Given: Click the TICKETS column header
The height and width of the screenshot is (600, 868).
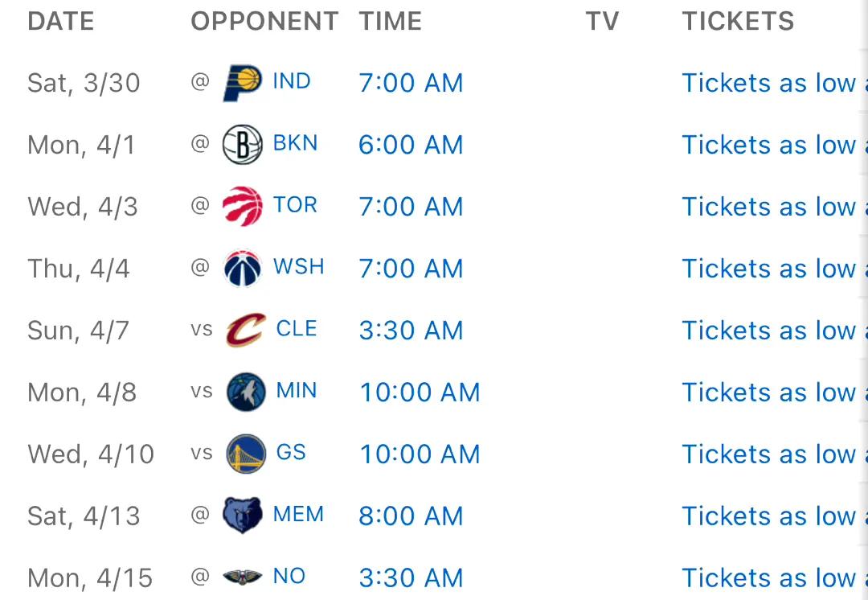Looking at the screenshot, I should [738, 22].
